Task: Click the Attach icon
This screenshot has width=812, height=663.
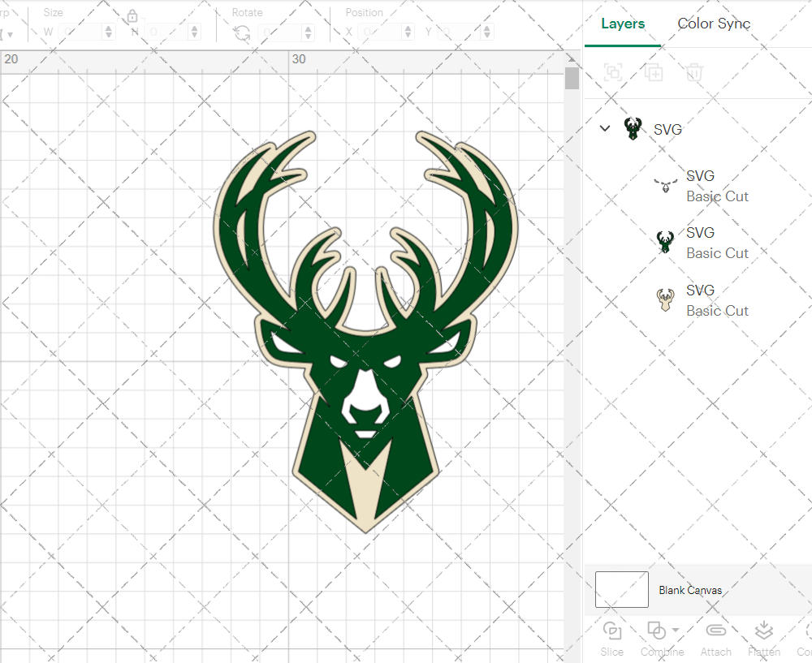Action: point(715,631)
